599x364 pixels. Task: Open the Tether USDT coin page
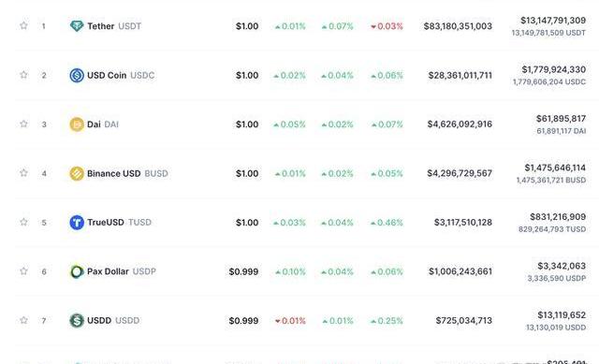(114, 26)
